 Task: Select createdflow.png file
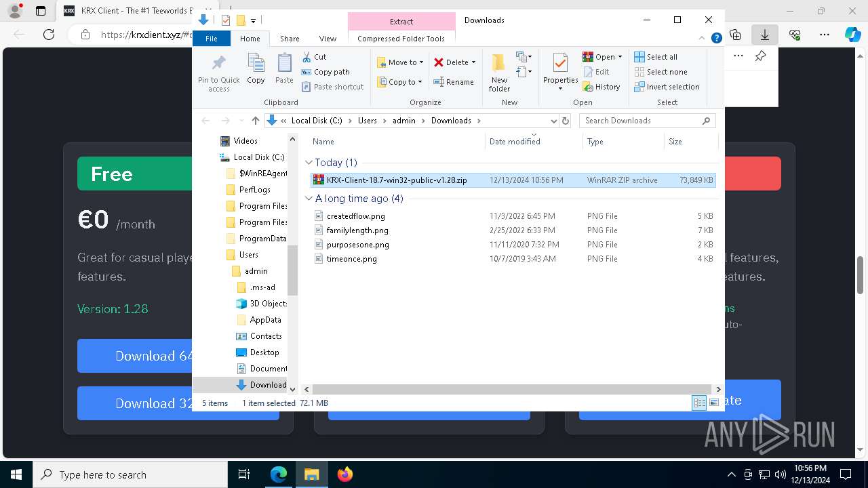513,216
